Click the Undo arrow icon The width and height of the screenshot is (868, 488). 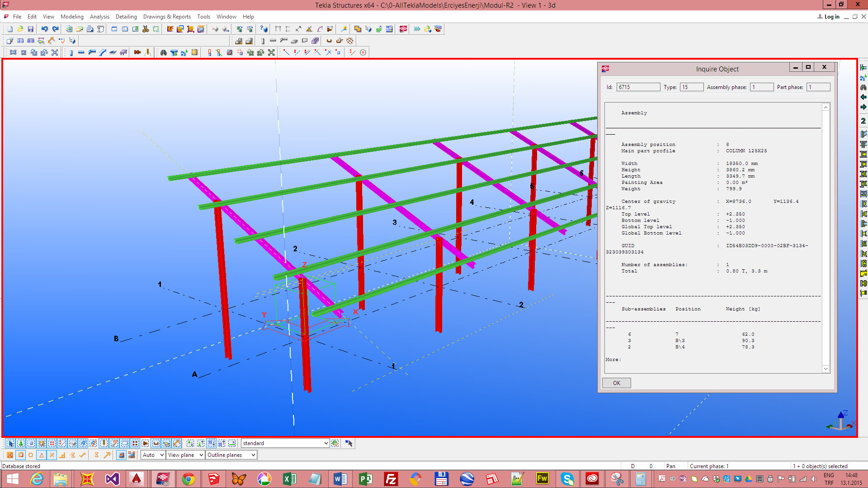(x=44, y=29)
